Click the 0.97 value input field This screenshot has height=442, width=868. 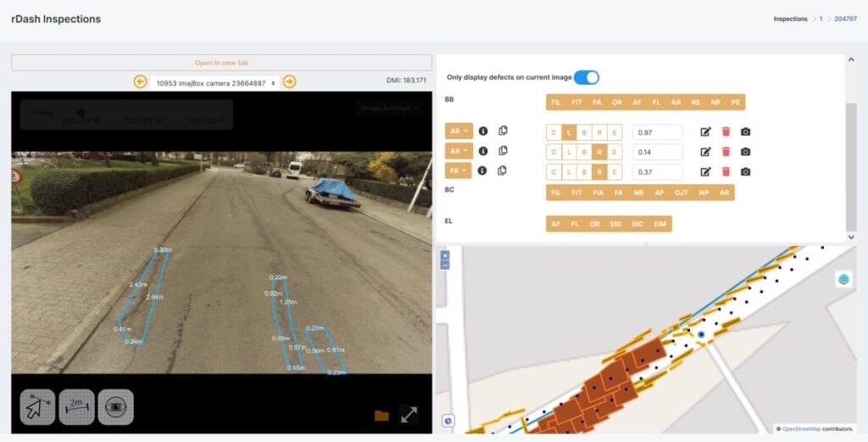pos(658,132)
